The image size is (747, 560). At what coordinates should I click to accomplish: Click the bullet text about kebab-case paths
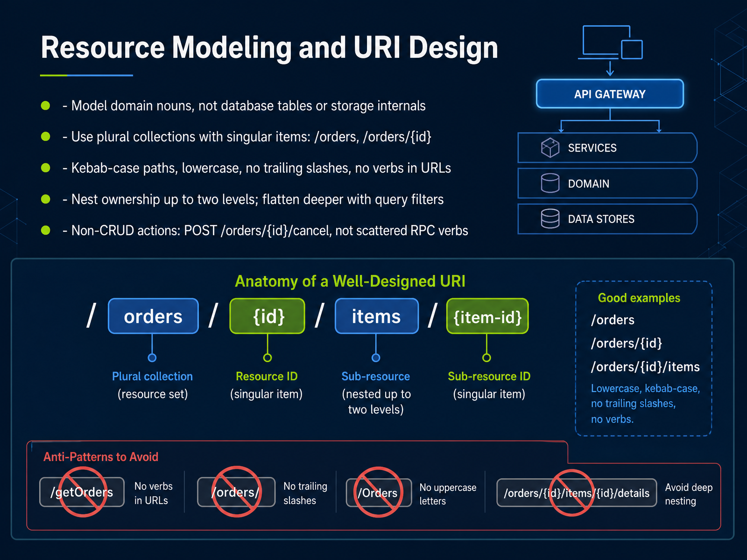point(257,168)
